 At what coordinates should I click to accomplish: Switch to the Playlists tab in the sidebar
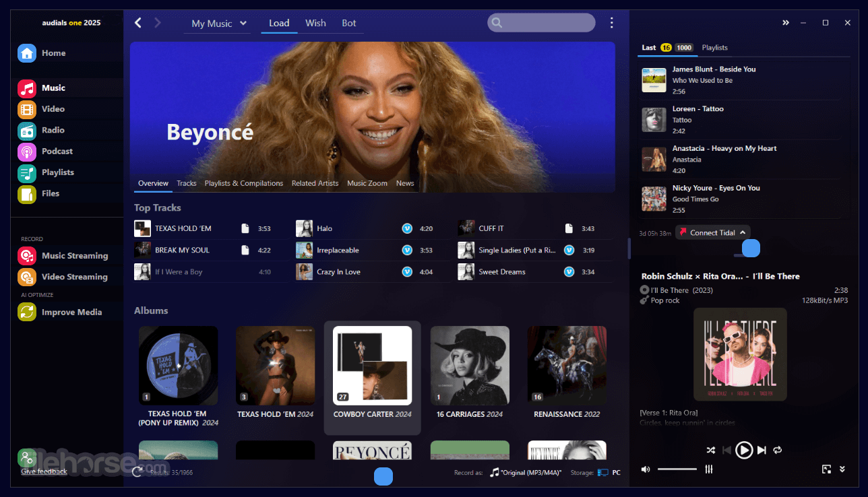pyautogui.click(x=715, y=48)
